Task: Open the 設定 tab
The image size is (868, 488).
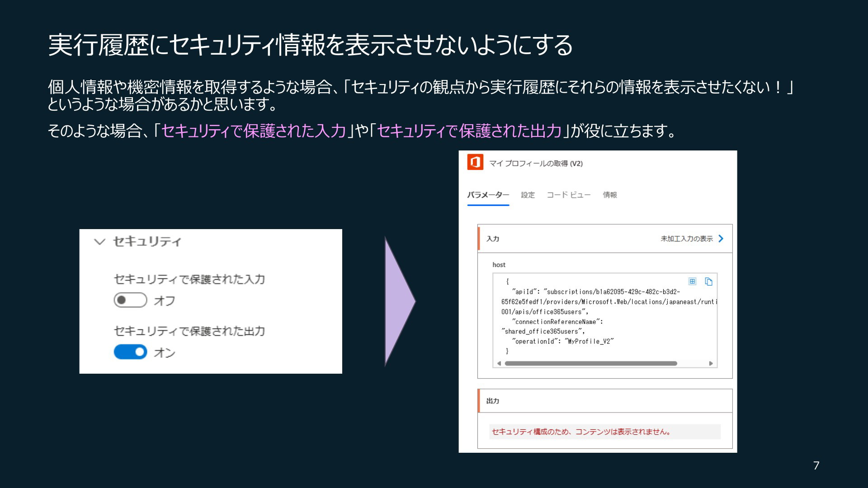Action: click(x=528, y=195)
